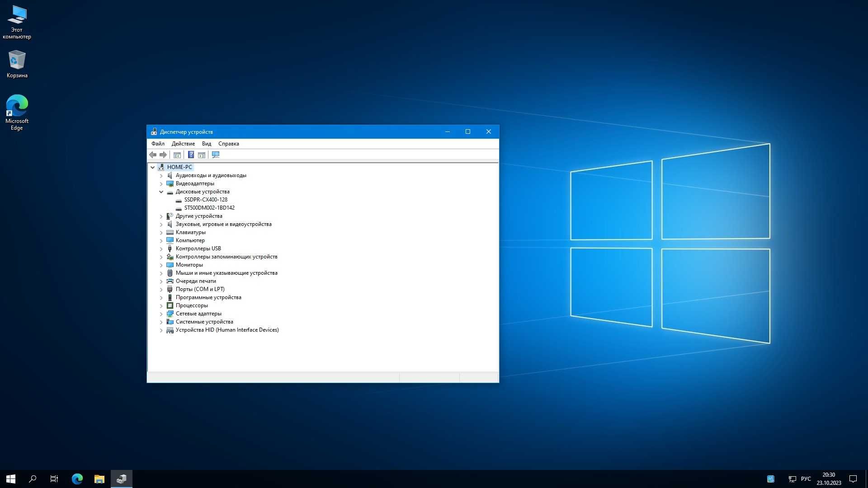The image size is (868, 488).
Task: Select the Очереди печати printer icon
Action: (x=170, y=281)
